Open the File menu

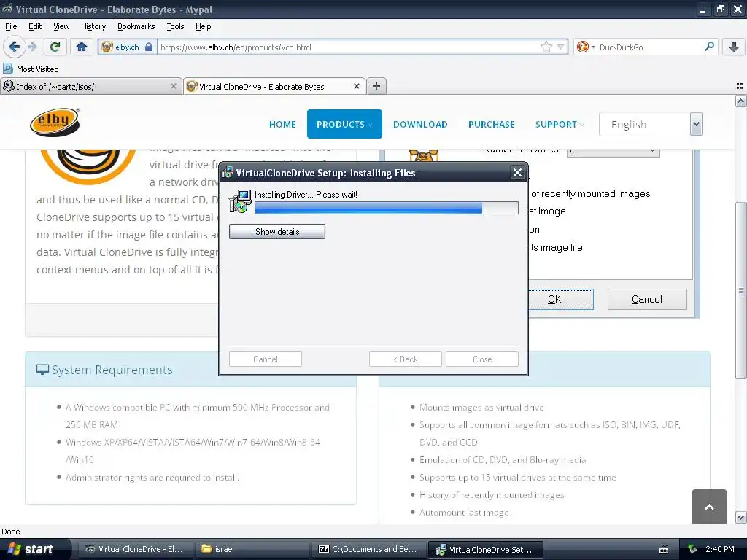click(11, 26)
